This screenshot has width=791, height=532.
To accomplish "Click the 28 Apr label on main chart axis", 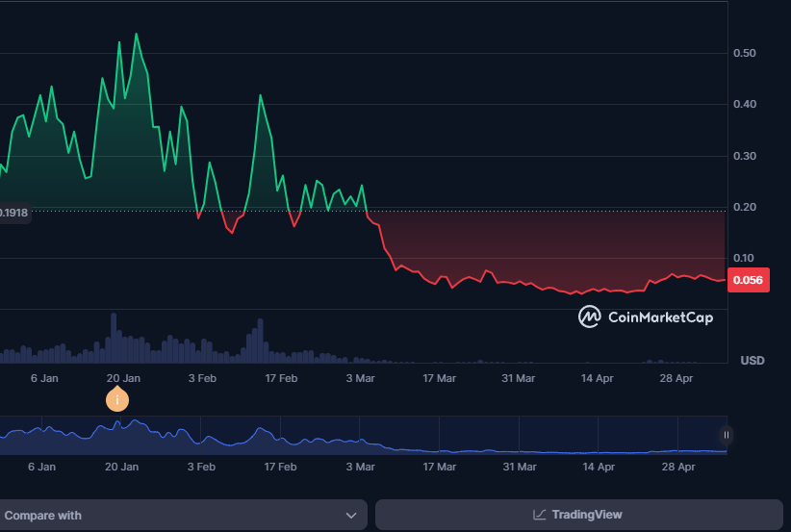I will 676,378.
